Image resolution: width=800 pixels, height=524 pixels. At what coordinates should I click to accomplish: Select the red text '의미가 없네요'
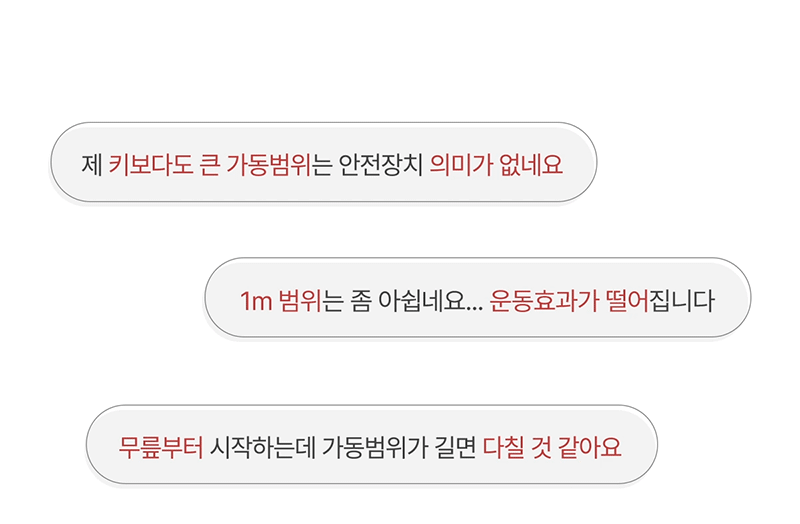496,165
